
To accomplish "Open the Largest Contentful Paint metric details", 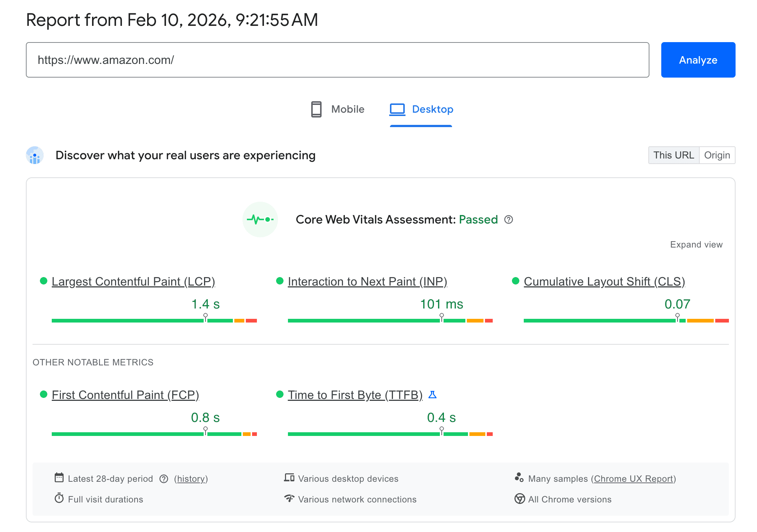I will click(133, 281).
